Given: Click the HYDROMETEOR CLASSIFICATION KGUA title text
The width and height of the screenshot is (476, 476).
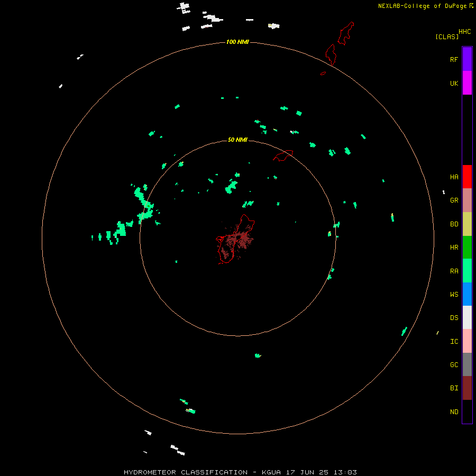Looking at the screenshot, I should [x=240, y=472].
